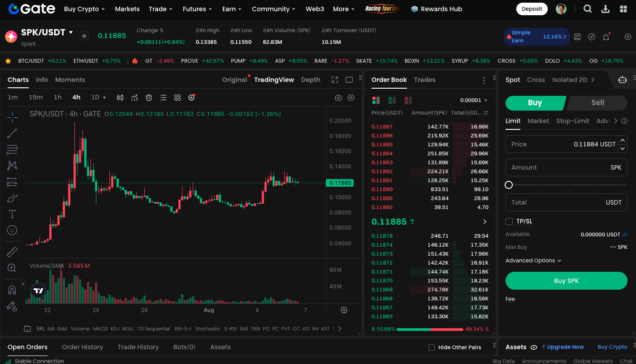Expand the Futures menu
This screenshot has width=636, height=364.
197,9
